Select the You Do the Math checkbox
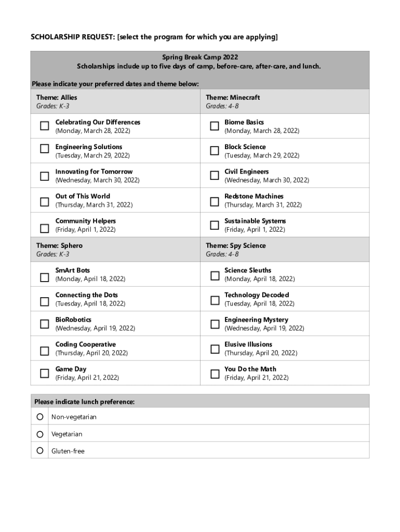 [215, 374]
